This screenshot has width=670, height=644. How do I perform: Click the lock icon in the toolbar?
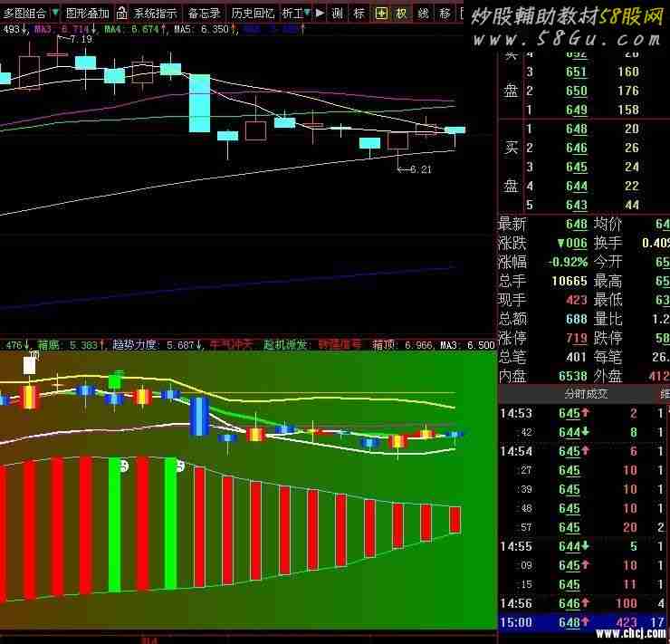pyautogui.click(x=121, y=14)
